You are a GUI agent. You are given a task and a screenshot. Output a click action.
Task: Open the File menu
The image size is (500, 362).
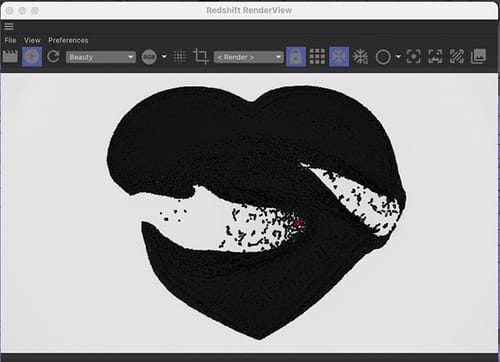[x=10, y=40]
